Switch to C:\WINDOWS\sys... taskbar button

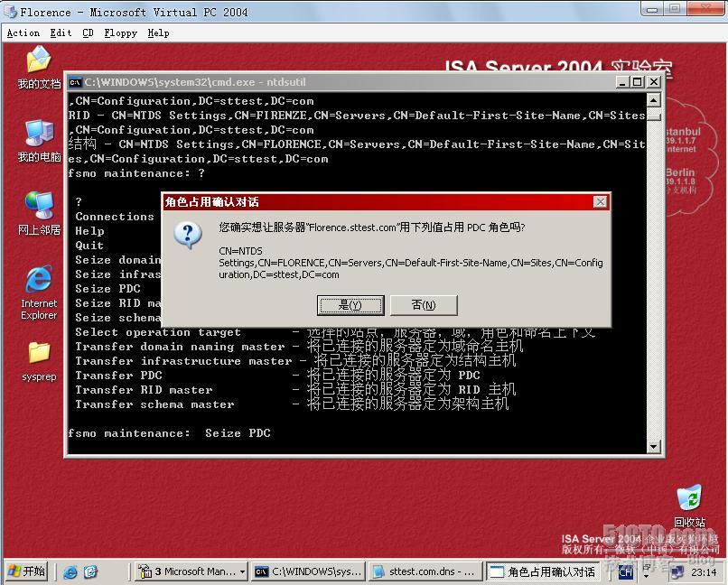pyautogui.click(x=308, y=571)
